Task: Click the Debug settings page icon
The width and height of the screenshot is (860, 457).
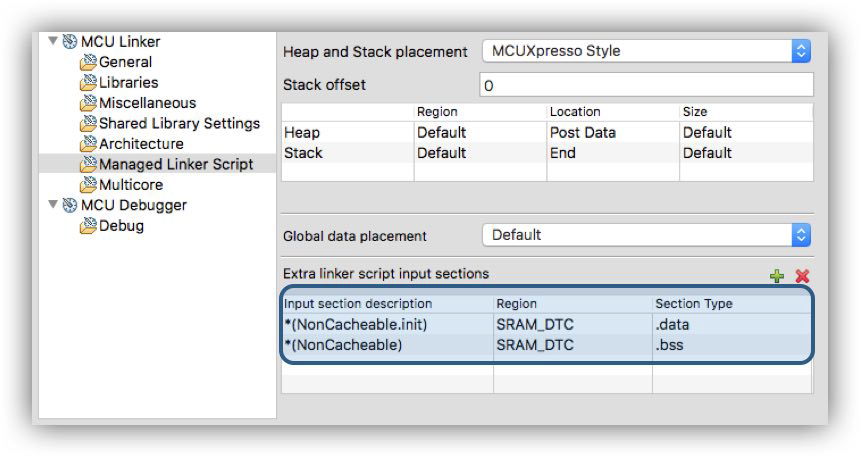Action: [88, 227]
